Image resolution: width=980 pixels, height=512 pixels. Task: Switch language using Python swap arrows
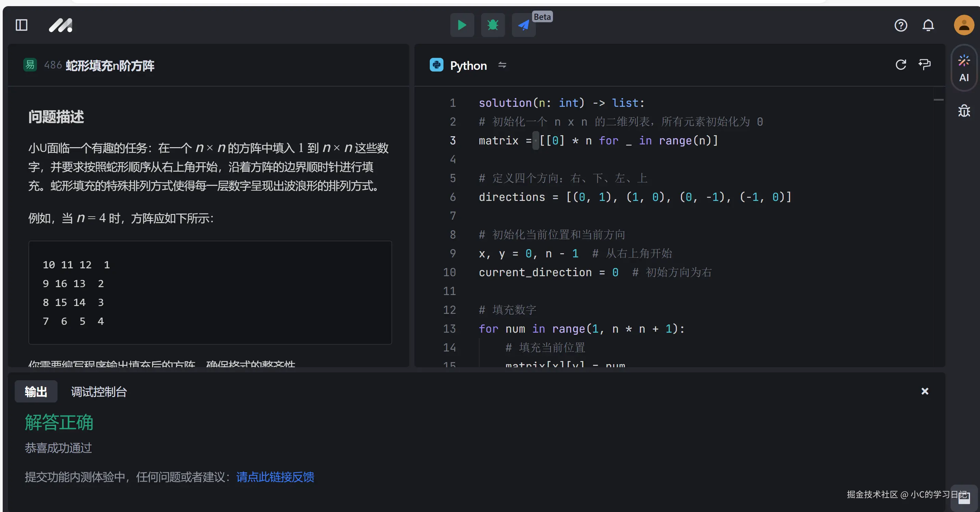coord(502,65)
